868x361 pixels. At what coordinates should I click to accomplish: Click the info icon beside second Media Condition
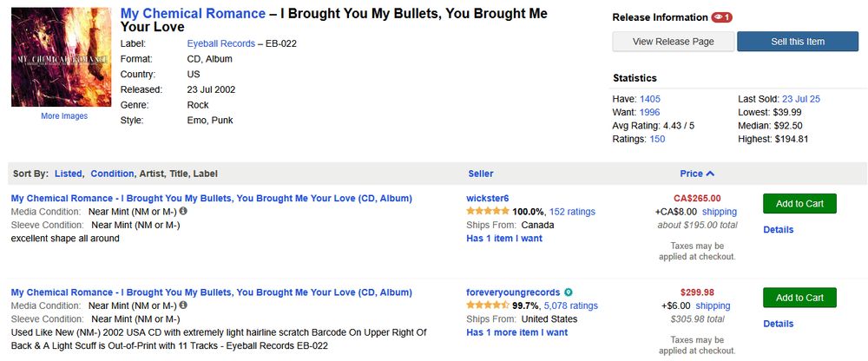(183, 305)
